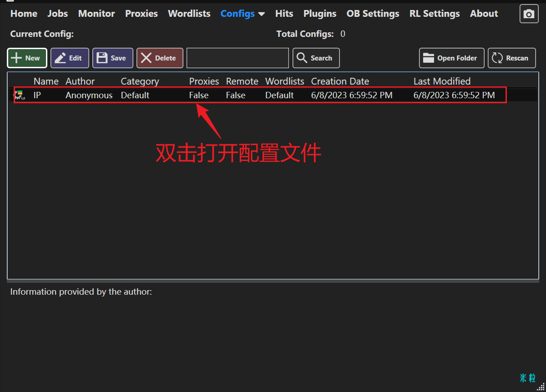Click in the config search text field

pos(238,58)
